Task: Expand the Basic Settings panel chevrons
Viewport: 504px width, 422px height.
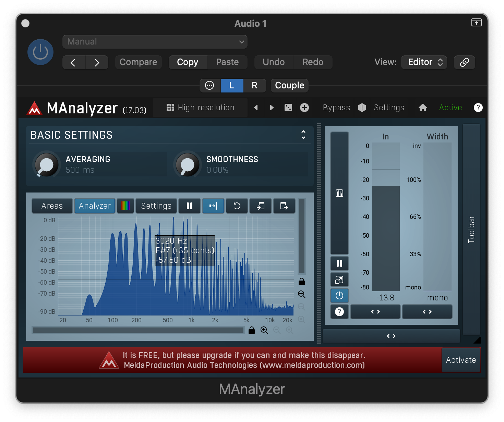Action: pyautogui.click(x=303, y=135)
